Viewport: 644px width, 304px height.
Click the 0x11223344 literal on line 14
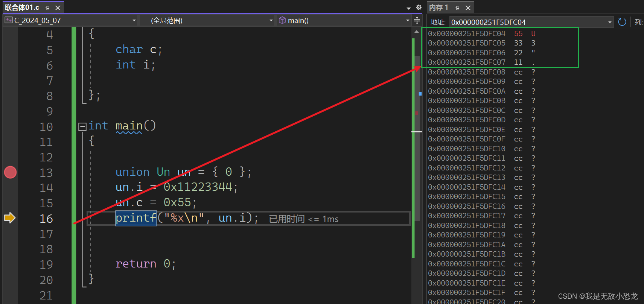coord(198,187)
